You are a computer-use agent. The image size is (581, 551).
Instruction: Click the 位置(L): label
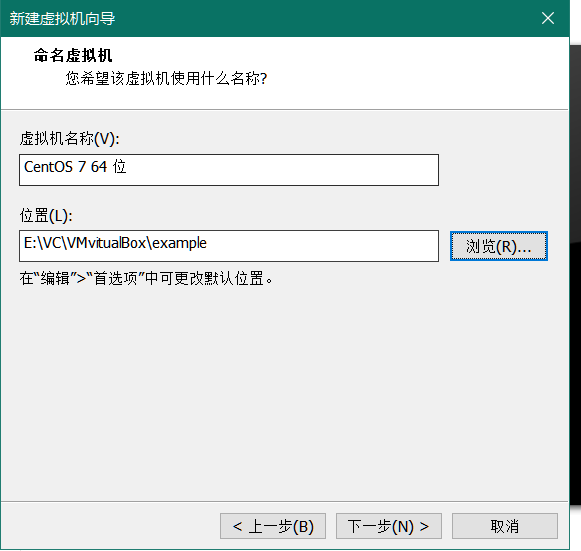click(46, 216)
